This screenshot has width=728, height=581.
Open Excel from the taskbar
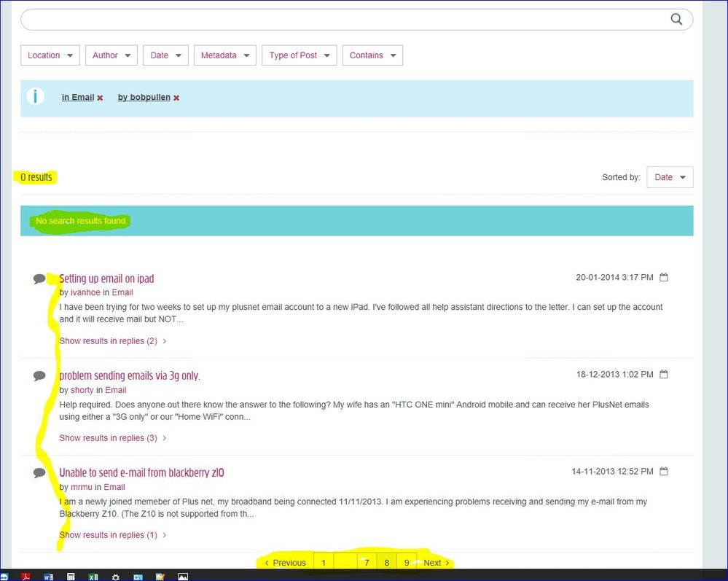click(x=93, y=576)
